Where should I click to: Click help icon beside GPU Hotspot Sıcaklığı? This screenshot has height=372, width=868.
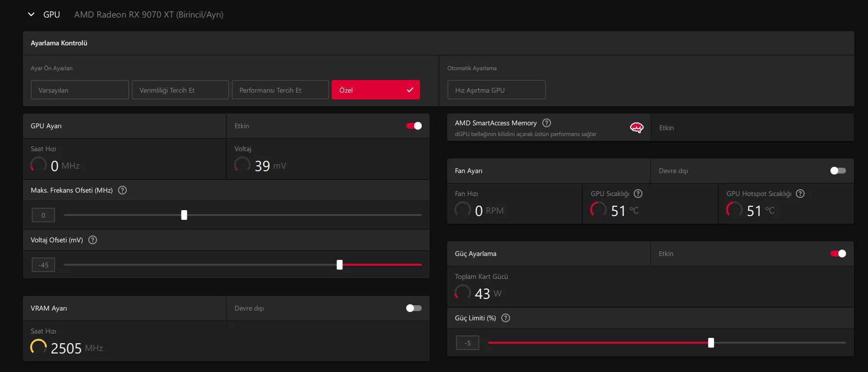pos(800,194)
